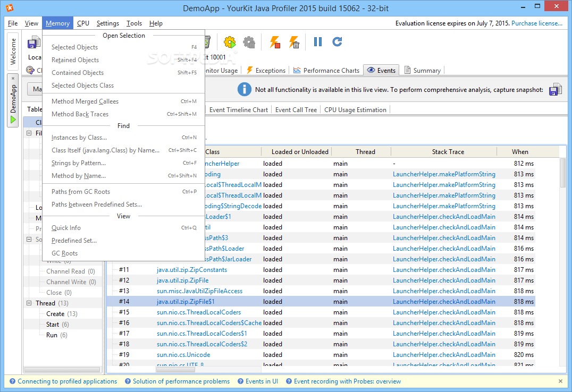
Task: Switch to the Summary tab
Action: pos(423,70)
